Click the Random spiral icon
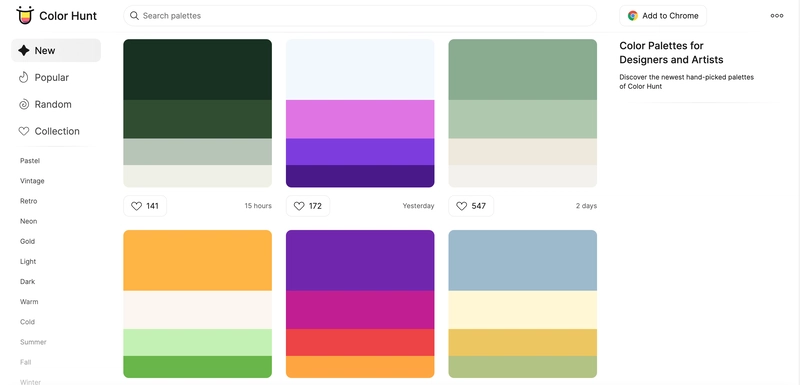This screenshot has width=800, height=385. pos(23,105)
